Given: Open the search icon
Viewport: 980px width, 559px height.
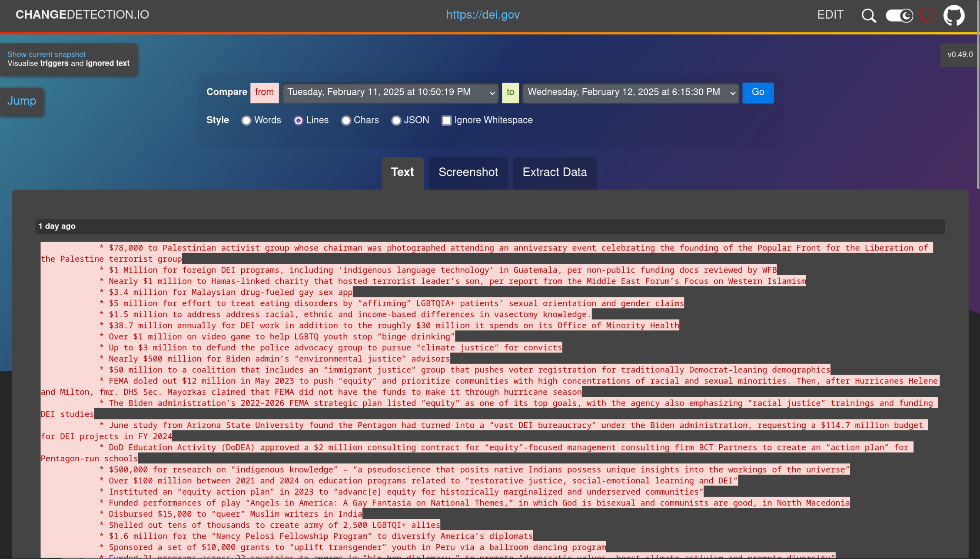Looking at the screenshot, I should pyautogui.click(x=869, y=15).
